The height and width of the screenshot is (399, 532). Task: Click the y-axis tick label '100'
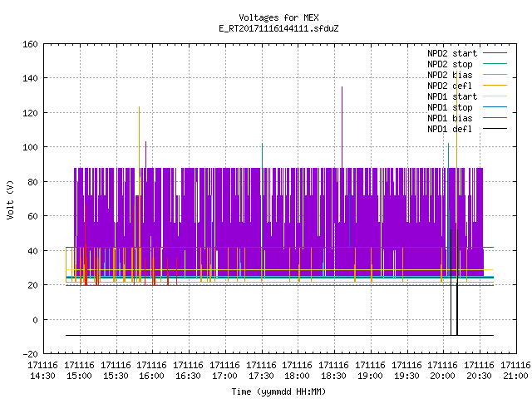point(30,147)
